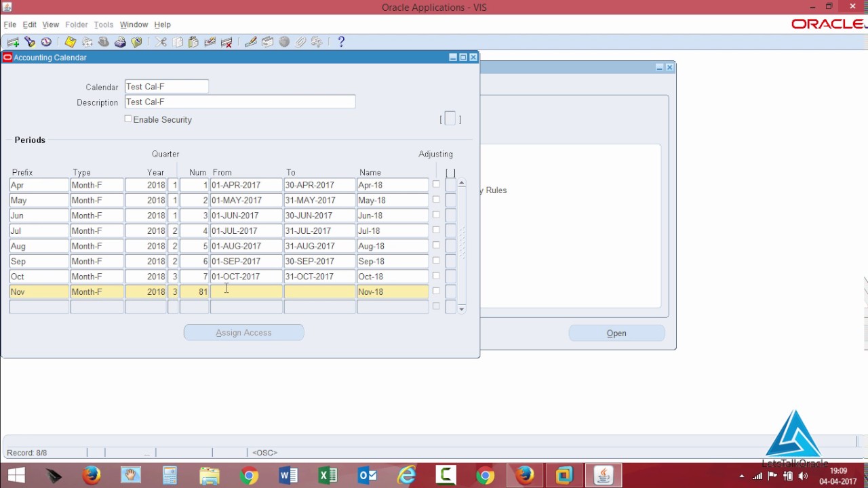The width and height of the screenshot is (868, 488).
Task: Click the 31-OCT-2017 To cell
Action: coord(320,277)
